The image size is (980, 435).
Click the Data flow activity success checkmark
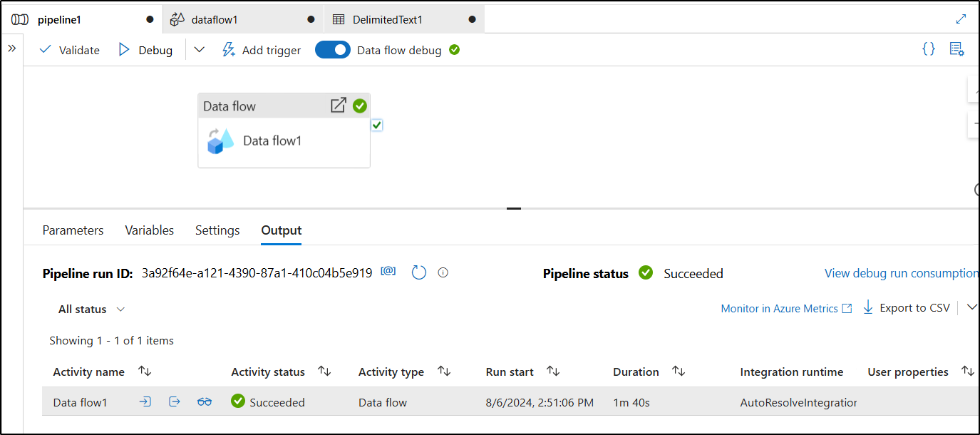(360, 106)
